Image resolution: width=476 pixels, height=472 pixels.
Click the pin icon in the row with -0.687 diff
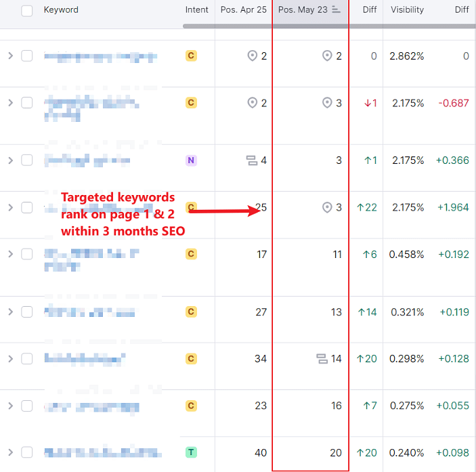[327, 103]
